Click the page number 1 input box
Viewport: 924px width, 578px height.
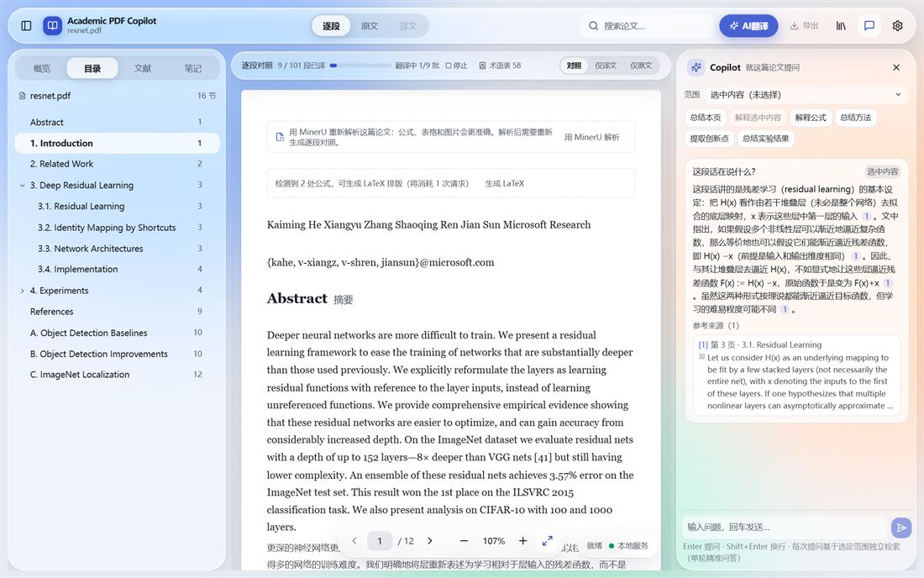(x=380, y=541)
